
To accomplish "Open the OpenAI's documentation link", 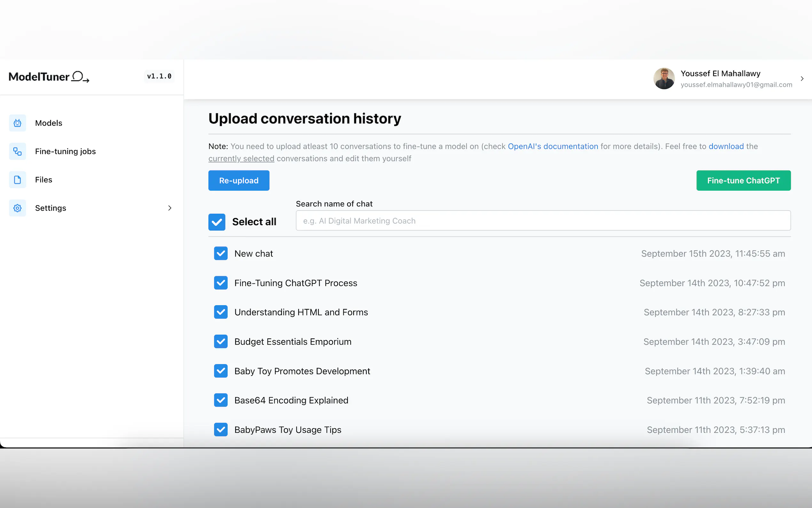I will point(552,147).
